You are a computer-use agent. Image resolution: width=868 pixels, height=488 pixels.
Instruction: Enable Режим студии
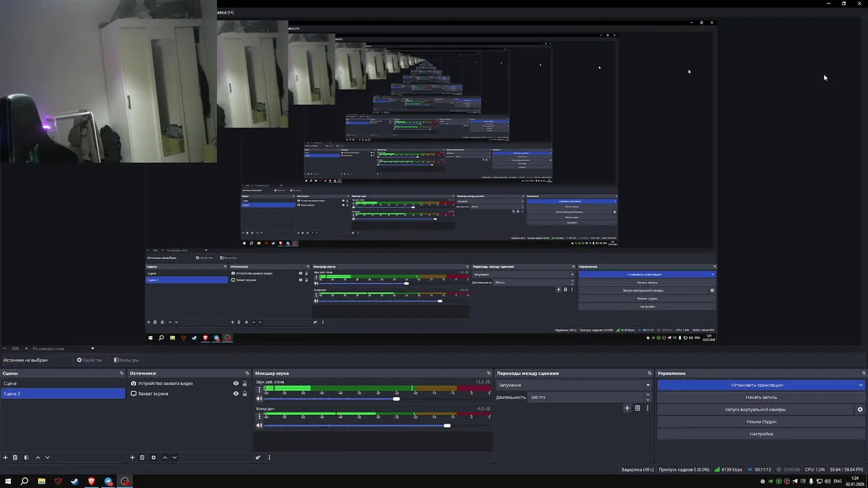tap(762, 422)
